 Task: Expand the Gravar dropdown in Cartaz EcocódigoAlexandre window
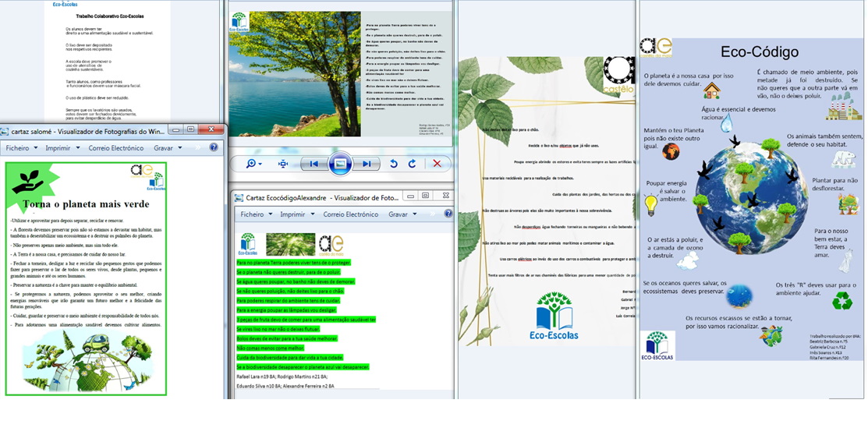click(x=402, y=214)
